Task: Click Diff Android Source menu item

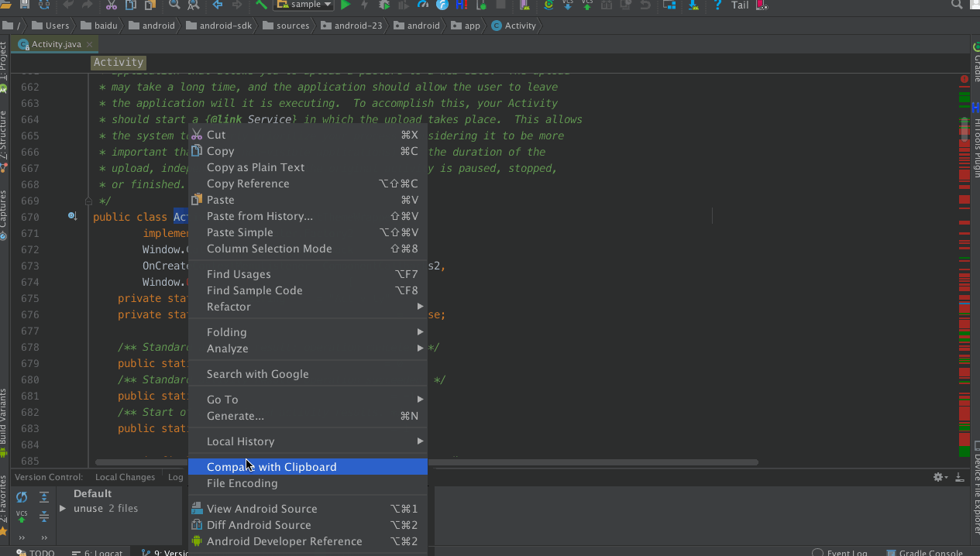Action: (x=308, y=525)
